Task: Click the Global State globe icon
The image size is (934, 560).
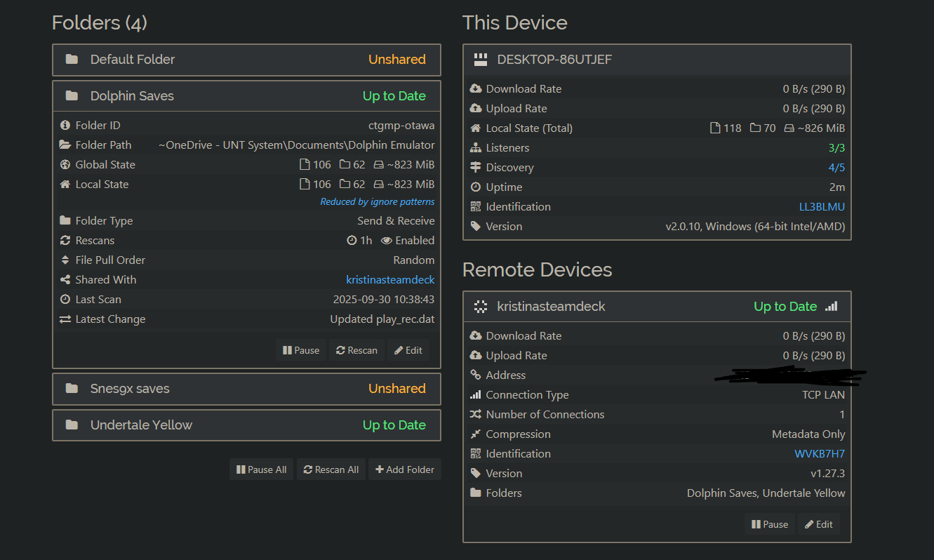Action: [x=65, y=165]
